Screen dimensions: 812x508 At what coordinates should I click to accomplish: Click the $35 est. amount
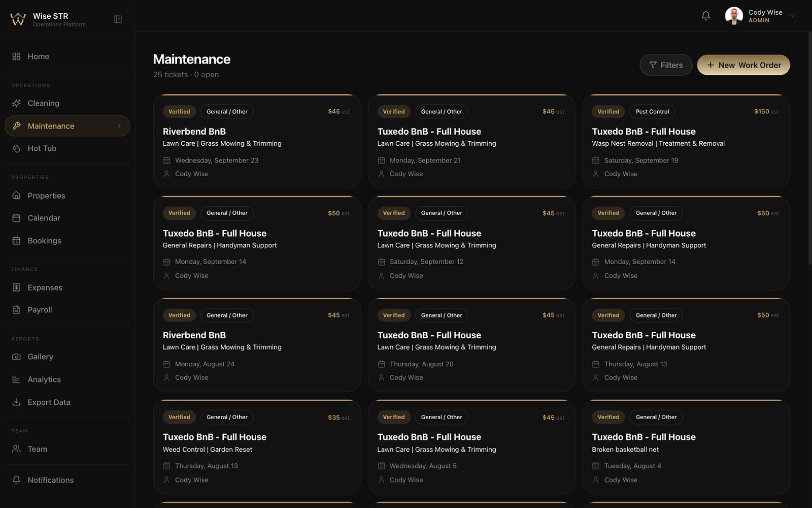click(x=339, y=418)
